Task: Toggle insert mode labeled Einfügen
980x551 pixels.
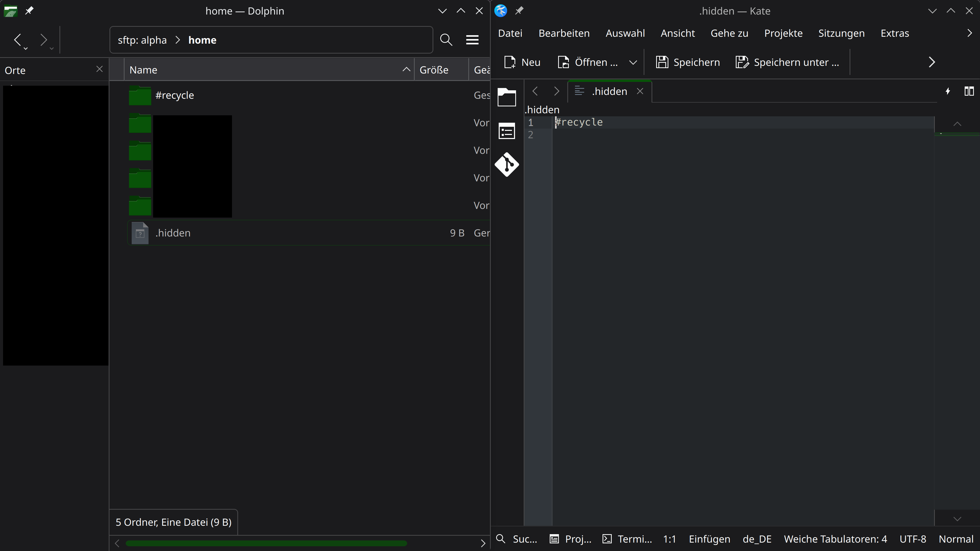Action: 709,539
